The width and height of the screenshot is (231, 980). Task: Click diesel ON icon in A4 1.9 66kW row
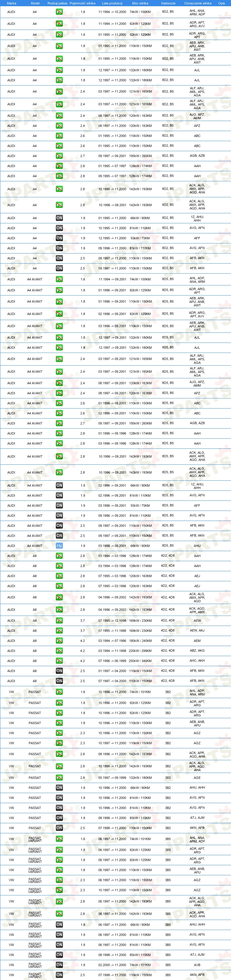[x=59, y=218]
